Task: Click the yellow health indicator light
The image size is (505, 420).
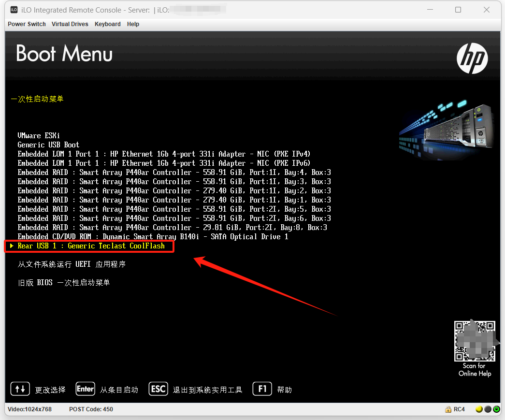Action: (x=479, y=409)
